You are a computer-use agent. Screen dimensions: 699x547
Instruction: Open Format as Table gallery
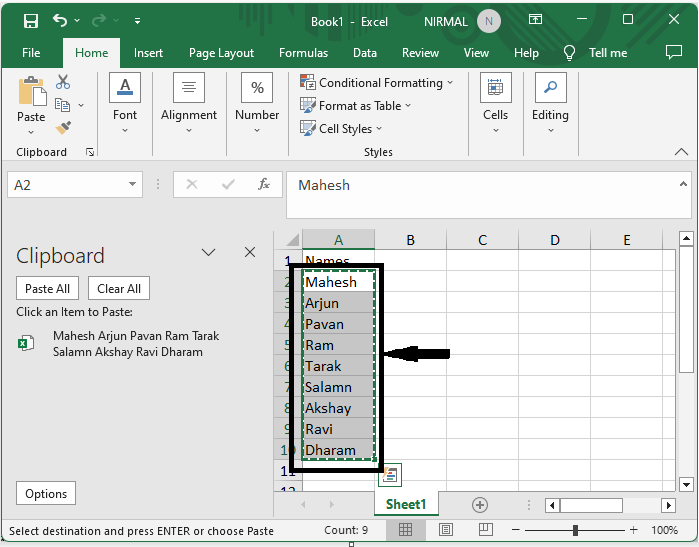[x=355, y=106]
